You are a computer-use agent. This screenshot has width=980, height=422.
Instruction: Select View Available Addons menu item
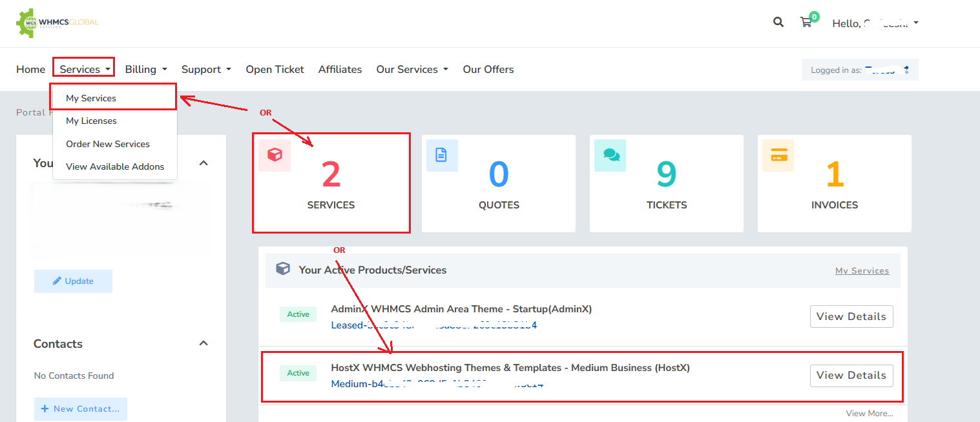[115, 166]
